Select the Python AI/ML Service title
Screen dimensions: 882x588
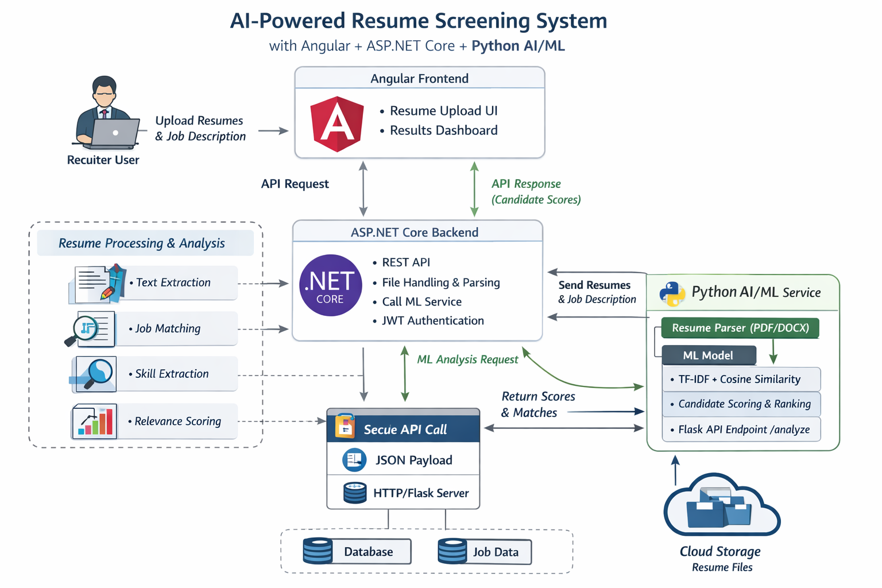pyautogui.click(x=756, y=292)
